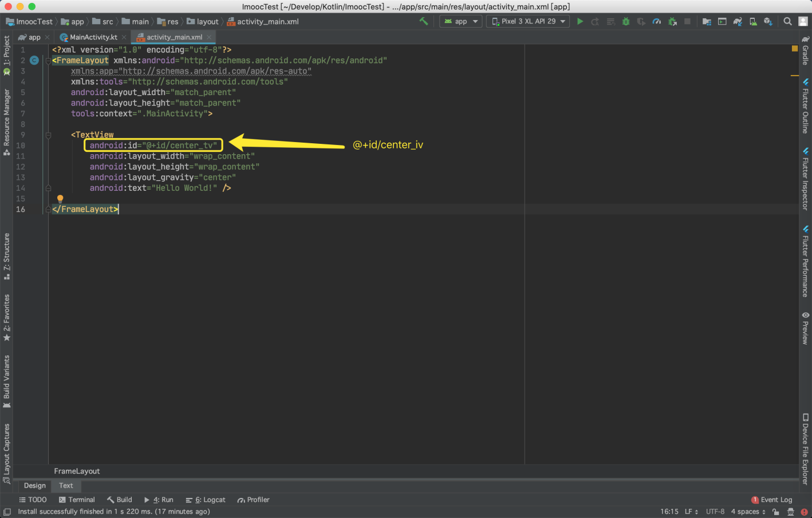Open Project Structure icon in toolbar
The width and height of the screenshot is (812, 518).
pos(707,21)
